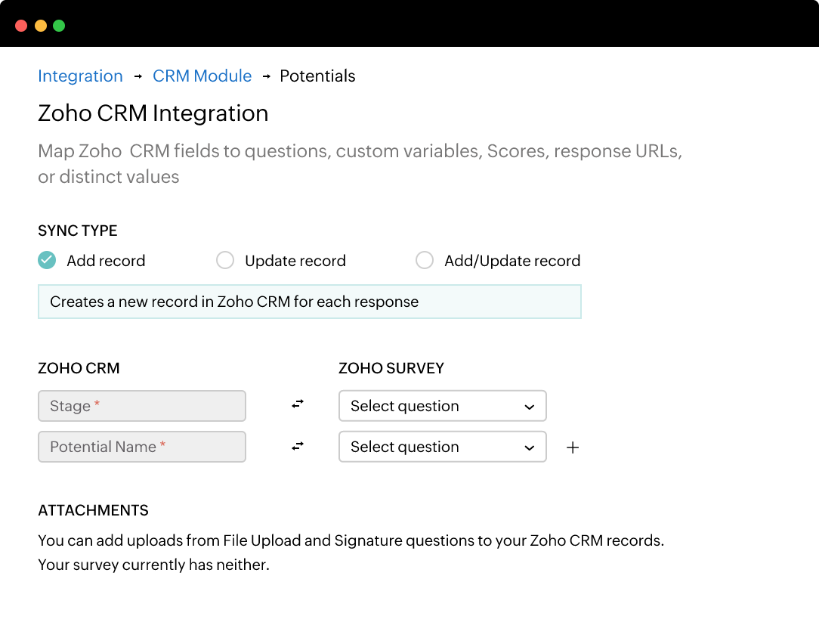Image resolution: width=819 pixels, height=644 pixels.
Task: Choose the Add/Update record option
Action: 425,260
